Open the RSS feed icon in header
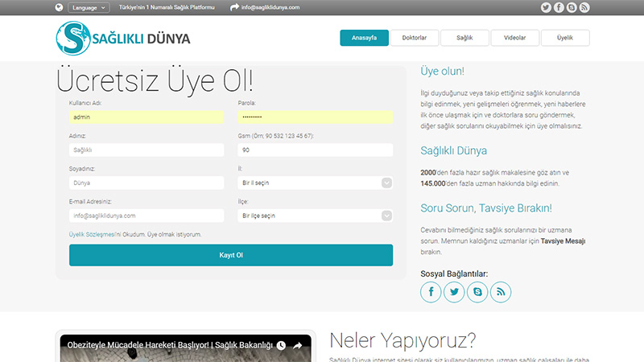The width and height of the screenshot is (644, 362). pyautogui.click(x=584, y=7)
